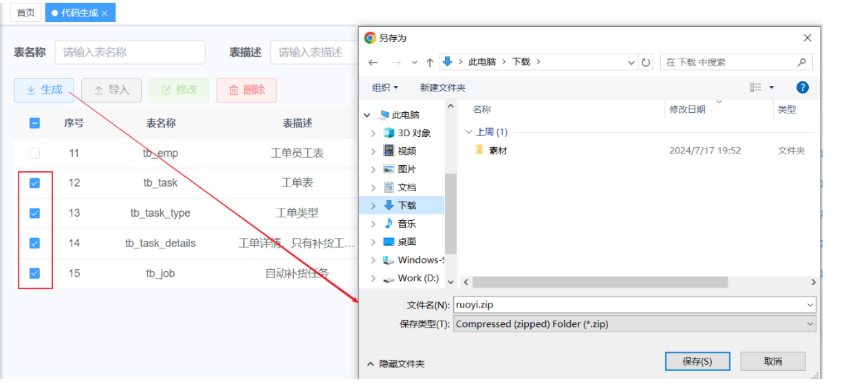Click the view layout icon in dialog toolbar
Image resolution: width=868 pixels, height=386 pixels.
(756, 87)
